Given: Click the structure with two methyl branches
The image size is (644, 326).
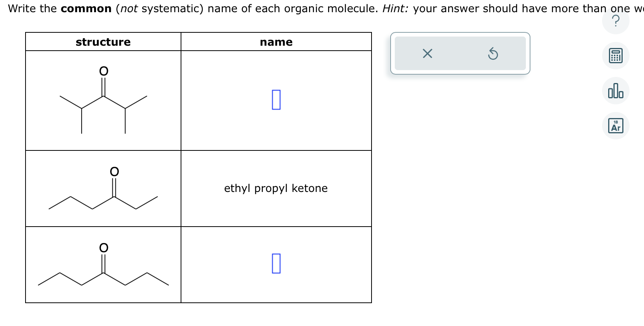Looking at the screenshot, I should tap(103, 101).
